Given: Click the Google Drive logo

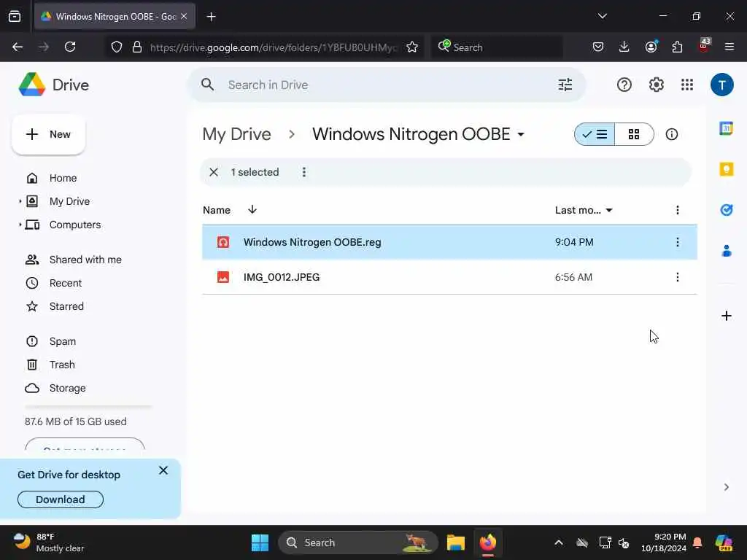Looking at the screenshot, I should pos(32,85).
